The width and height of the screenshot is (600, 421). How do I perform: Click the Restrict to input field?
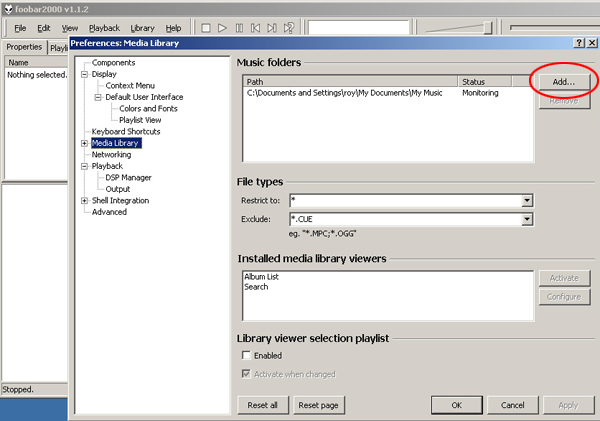click(406, 200)
